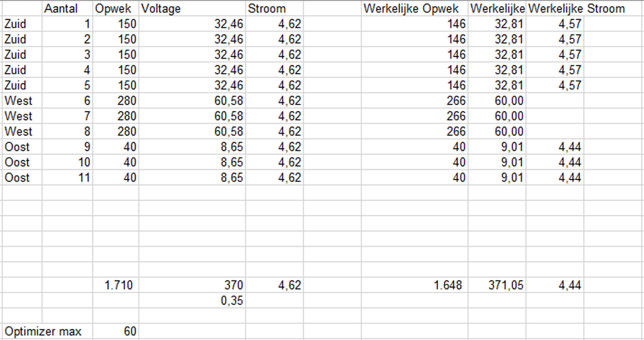Click the Aantal cell with value 1
Viewport: 644px width, 340px height.
[x=67, y=24]
